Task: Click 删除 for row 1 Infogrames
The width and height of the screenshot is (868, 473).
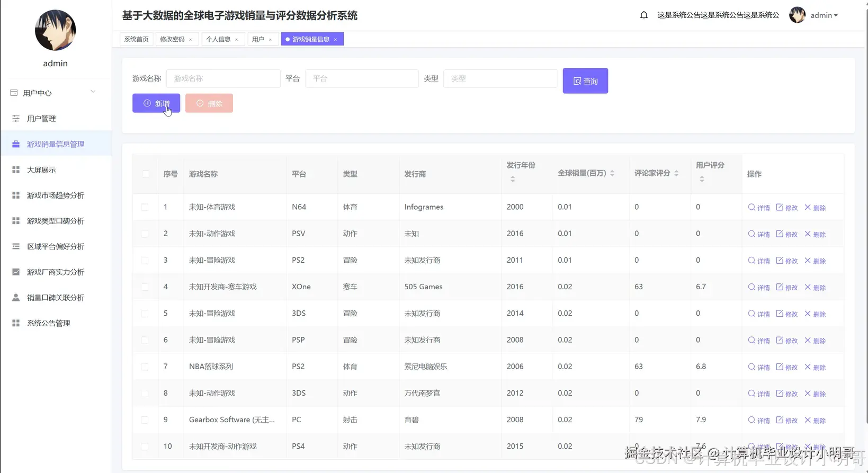Action: coord(815,208)
